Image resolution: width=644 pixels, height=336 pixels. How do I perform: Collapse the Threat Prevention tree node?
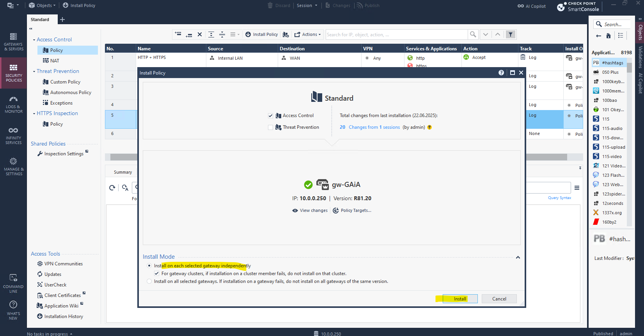(x=34, y=71)
